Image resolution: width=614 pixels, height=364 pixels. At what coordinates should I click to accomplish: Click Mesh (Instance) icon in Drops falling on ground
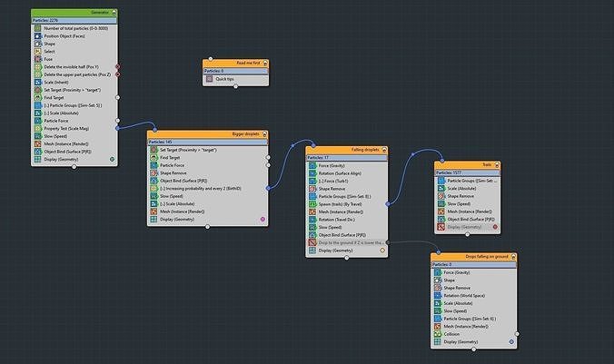tap(438, 326)
